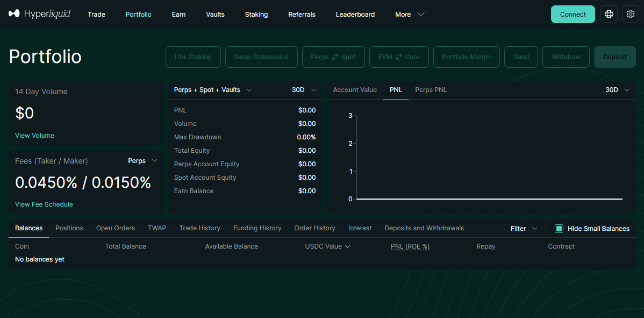Click the Total Equity label
644x318 pixels.
tap(192, 151)
